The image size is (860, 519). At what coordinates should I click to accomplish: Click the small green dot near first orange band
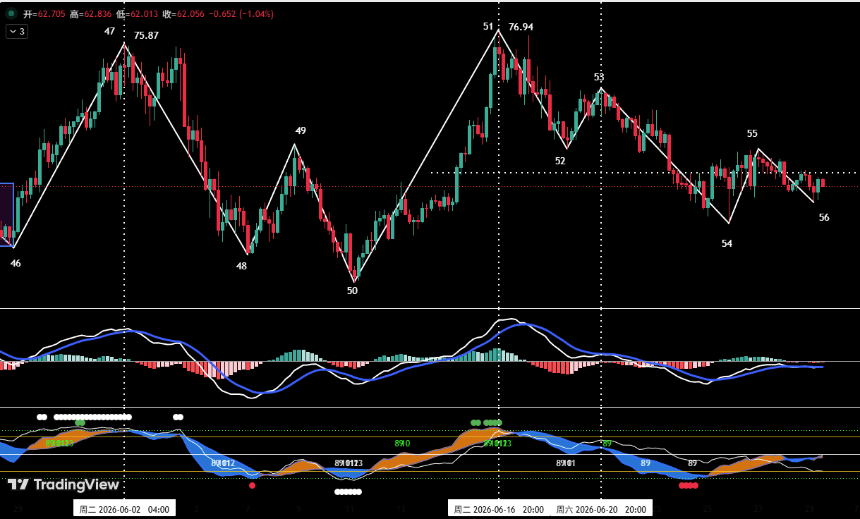[x=80, y=422]
